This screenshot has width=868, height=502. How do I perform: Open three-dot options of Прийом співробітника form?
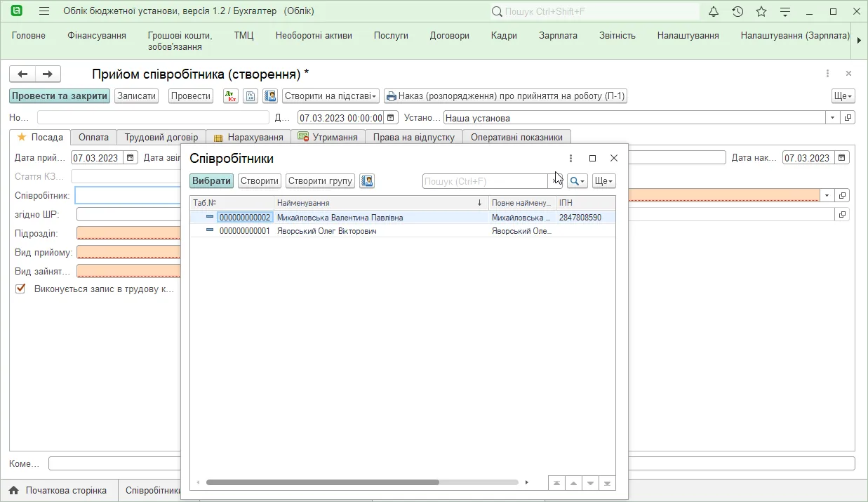(x=828, y=73)
